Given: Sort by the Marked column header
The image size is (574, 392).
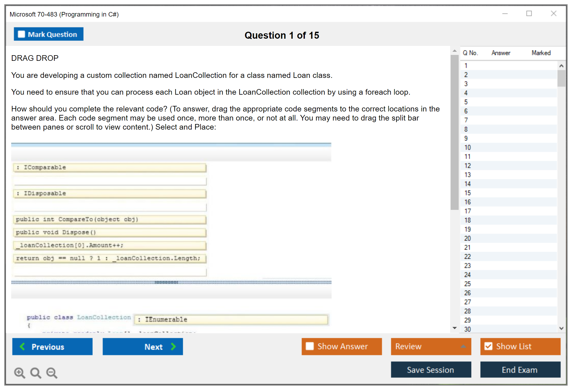Looking at the screenshot, I should [541, 53].
